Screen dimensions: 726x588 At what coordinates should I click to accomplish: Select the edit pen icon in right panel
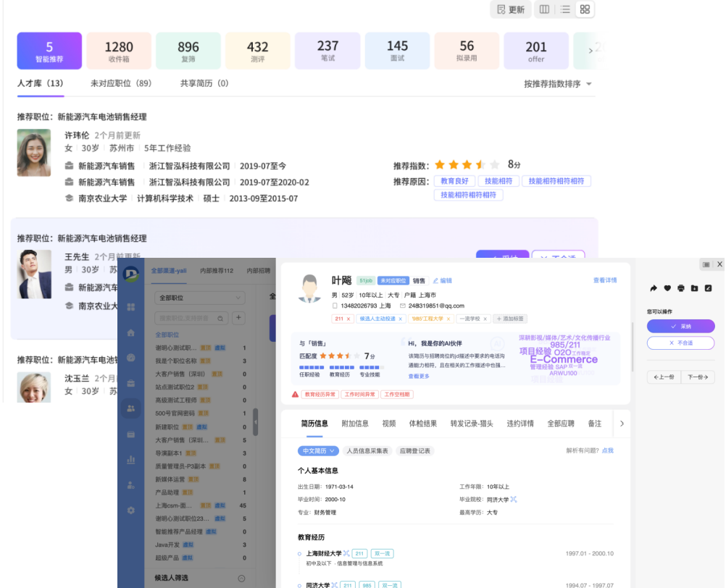[709, 287]
